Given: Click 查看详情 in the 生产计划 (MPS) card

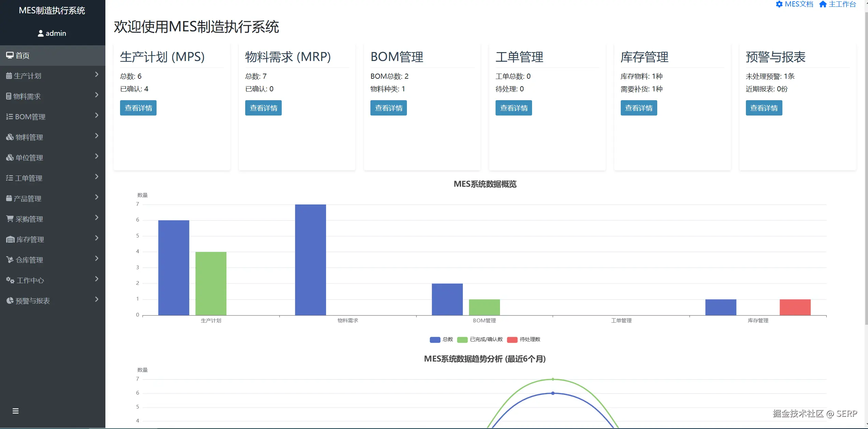Looking at the screenshot, I should 138,108.
